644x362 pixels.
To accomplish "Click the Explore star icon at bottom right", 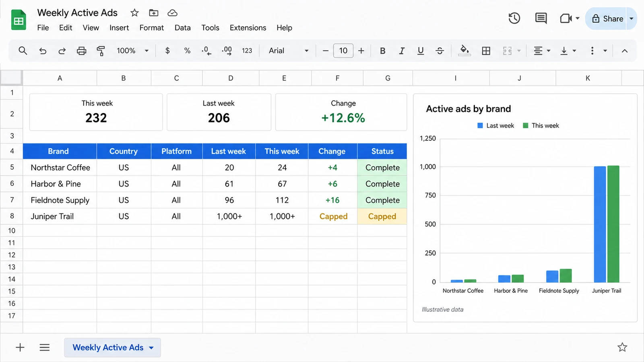I will 622,347.
